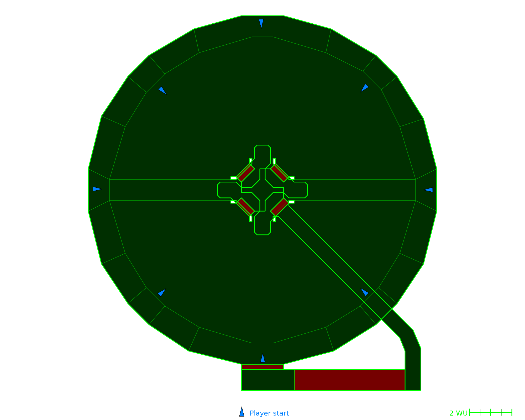Click the upper-left diagonal player start marker
The image size is (525, 420).
[x=162, y=90]
